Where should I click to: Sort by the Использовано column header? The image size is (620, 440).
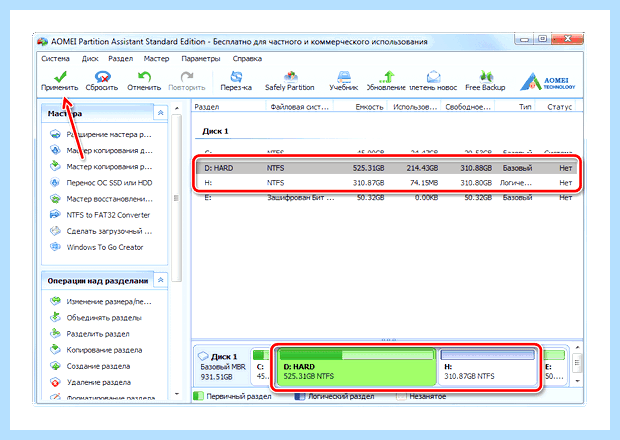point(415,107)
